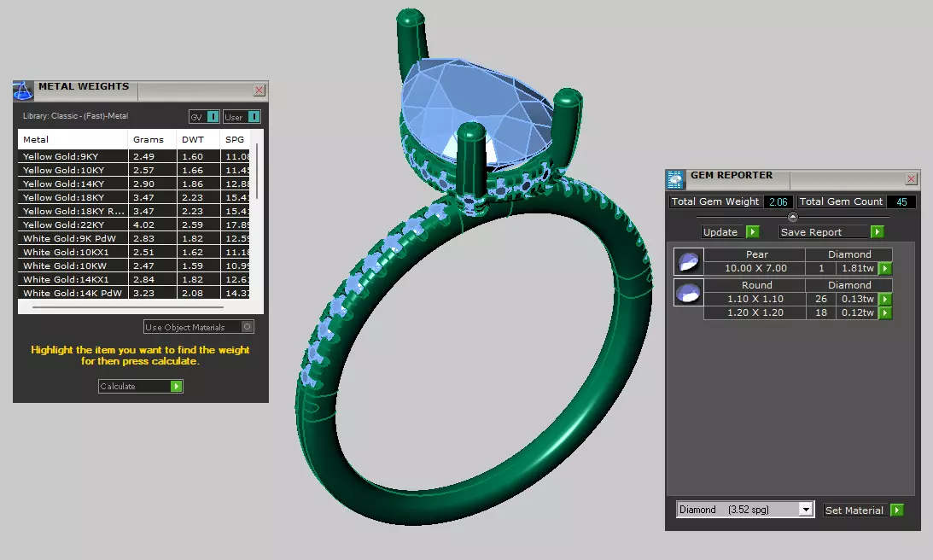This screenshot has height=560, width=933.
Task: Click the Calculate button
Action: pos(141,386)
